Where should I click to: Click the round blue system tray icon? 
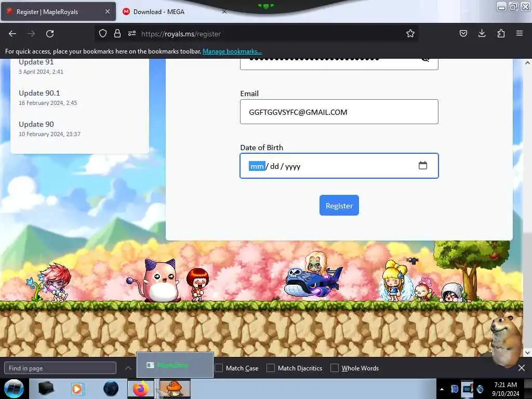coord(480,389)
